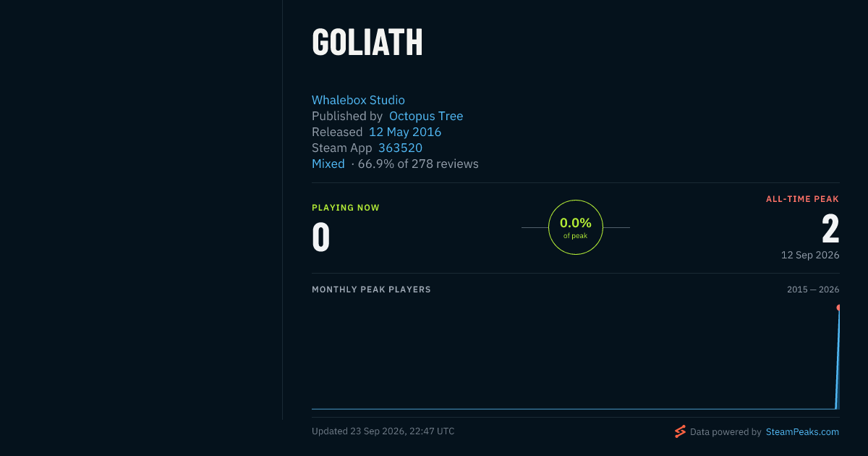Click the 0.0% of peak circle
The width and height of the screenshot is (868, 456).
click(x=576, y=227)
